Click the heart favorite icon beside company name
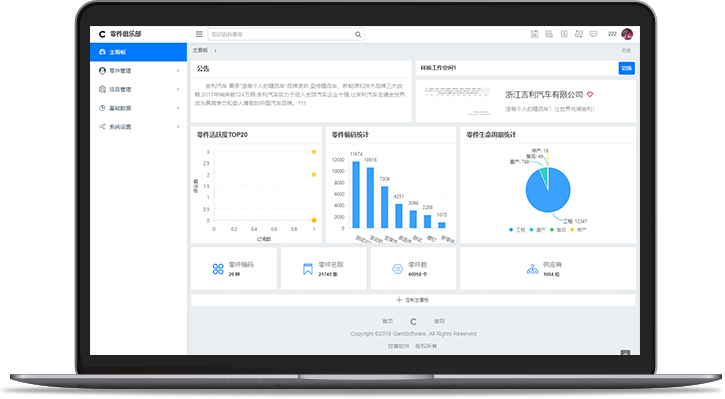This screenshot has width=725, height=399. coord(590,94)
